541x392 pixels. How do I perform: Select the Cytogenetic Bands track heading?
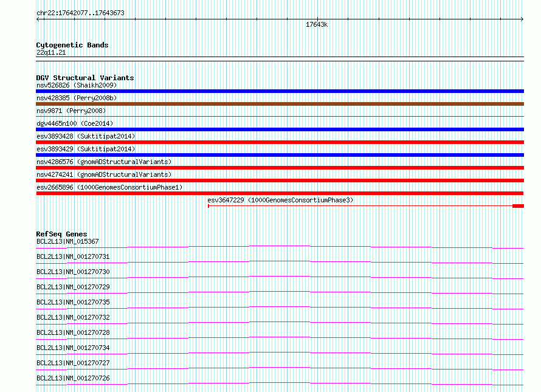(x=72, y=45)
